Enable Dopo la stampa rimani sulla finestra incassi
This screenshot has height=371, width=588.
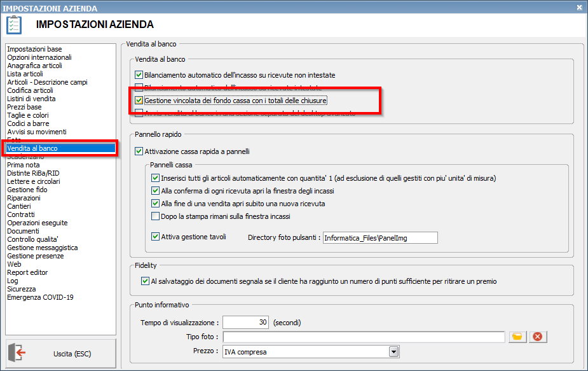pyautogui.click(x=156, y=216)
